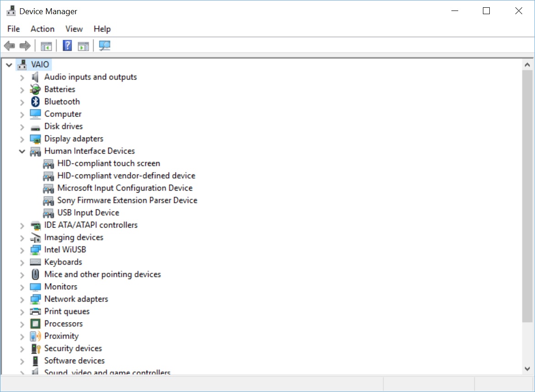Collapse the Human Interface Devices category
Screen dimensions: 535x392
[21, 151]
